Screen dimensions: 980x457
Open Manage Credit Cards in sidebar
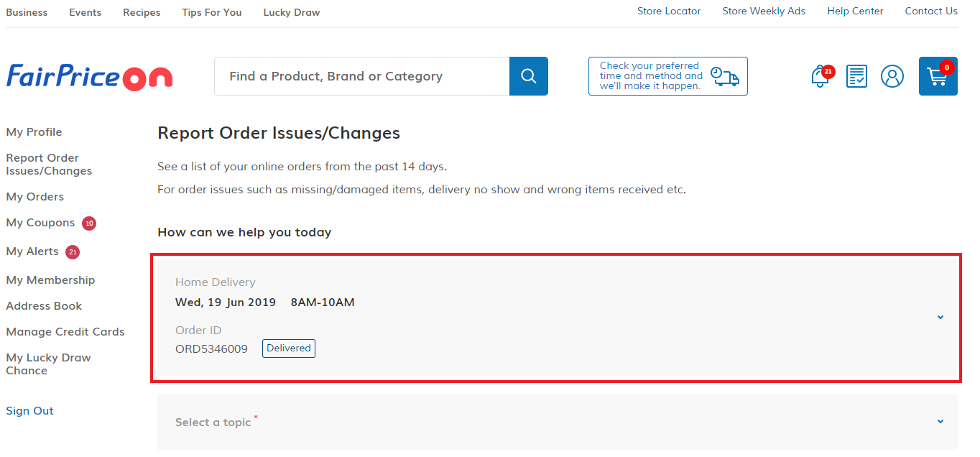[65, 332]
